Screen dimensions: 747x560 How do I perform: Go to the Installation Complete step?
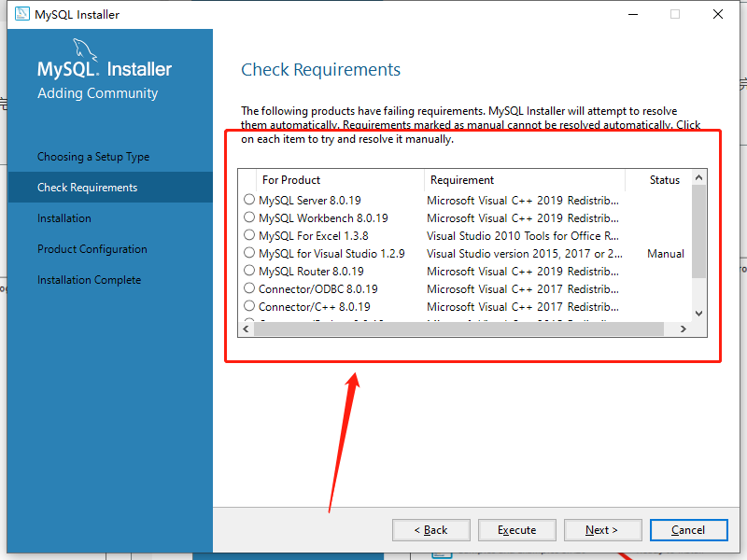(89, 280)
